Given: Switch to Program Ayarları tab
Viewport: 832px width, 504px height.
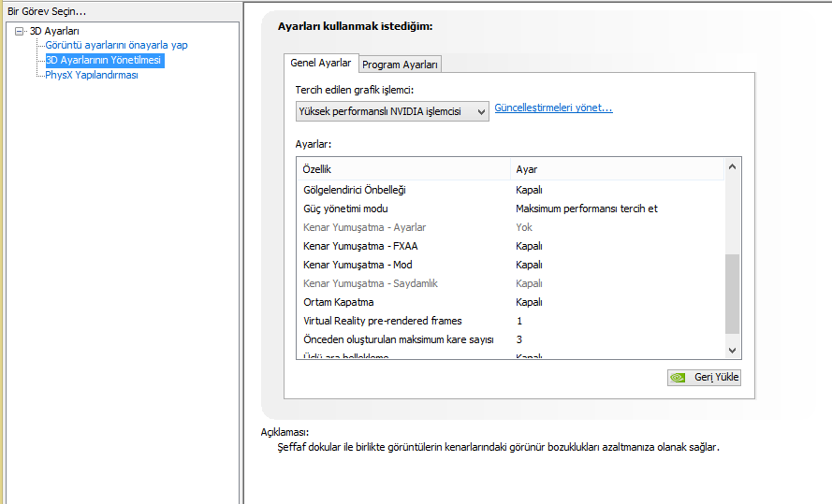Looking at the screenshot, I should pos(400,65).
